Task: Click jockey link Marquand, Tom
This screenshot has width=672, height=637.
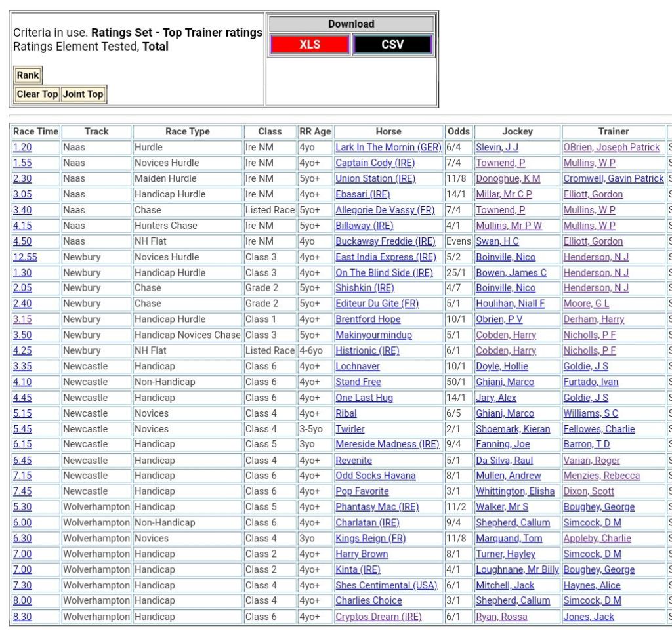Action: (x=509, y=539)
